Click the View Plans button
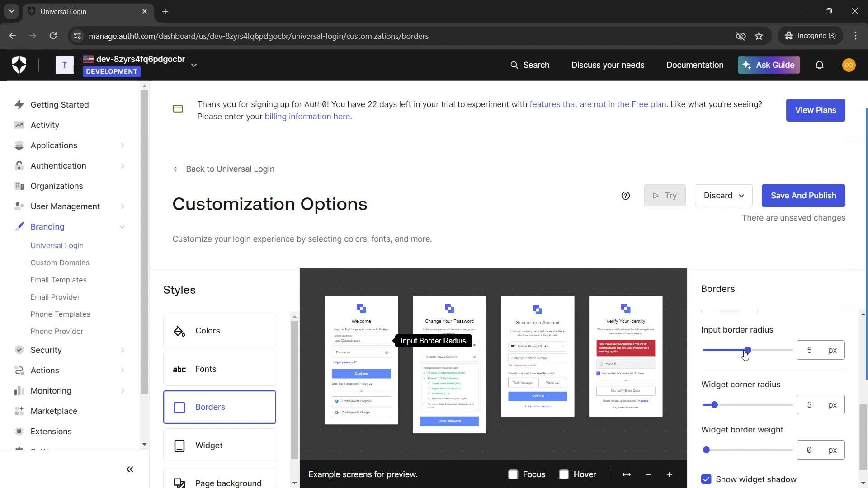 [x=816, y=110]
